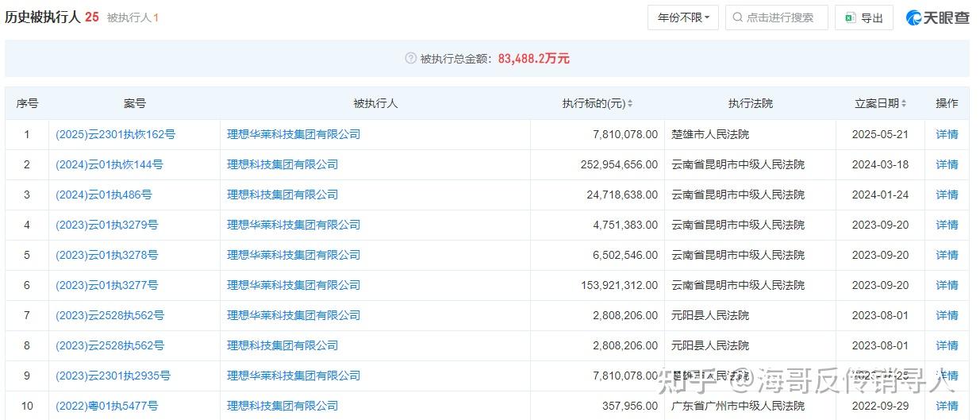Click 详情 for row 2 dated 2024-03-18
Screen dimensions: 980x420
[x=947, y=164]
